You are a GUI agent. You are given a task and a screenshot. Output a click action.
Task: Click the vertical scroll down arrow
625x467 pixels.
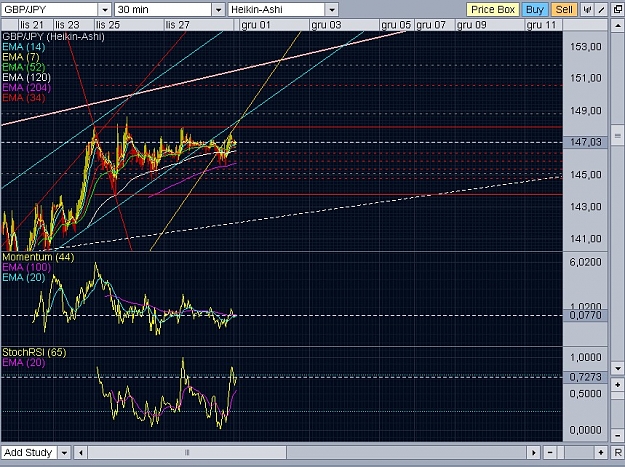(617, 369)
